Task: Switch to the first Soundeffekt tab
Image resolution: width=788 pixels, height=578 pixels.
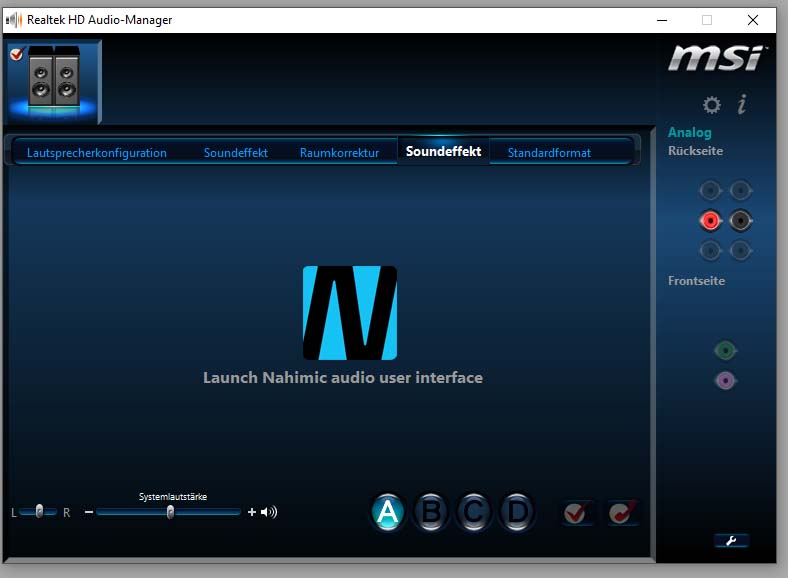Action: click(235, 153)
